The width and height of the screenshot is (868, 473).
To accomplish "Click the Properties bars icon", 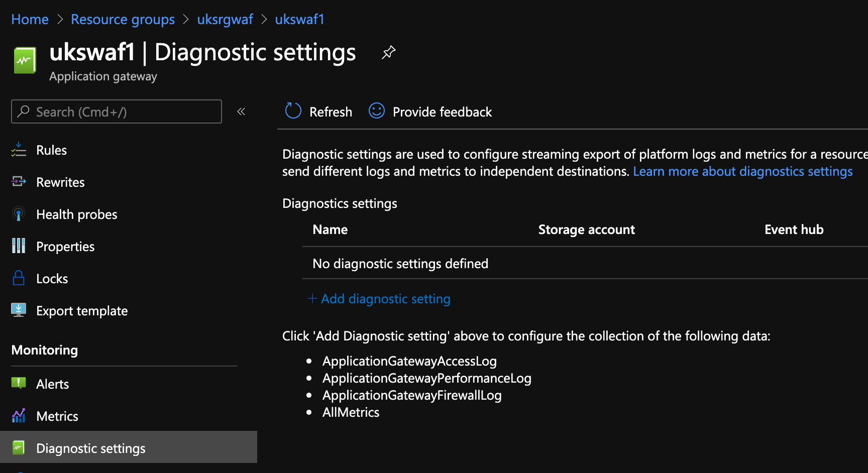I will pyautogui.click(x=19, y=246).
